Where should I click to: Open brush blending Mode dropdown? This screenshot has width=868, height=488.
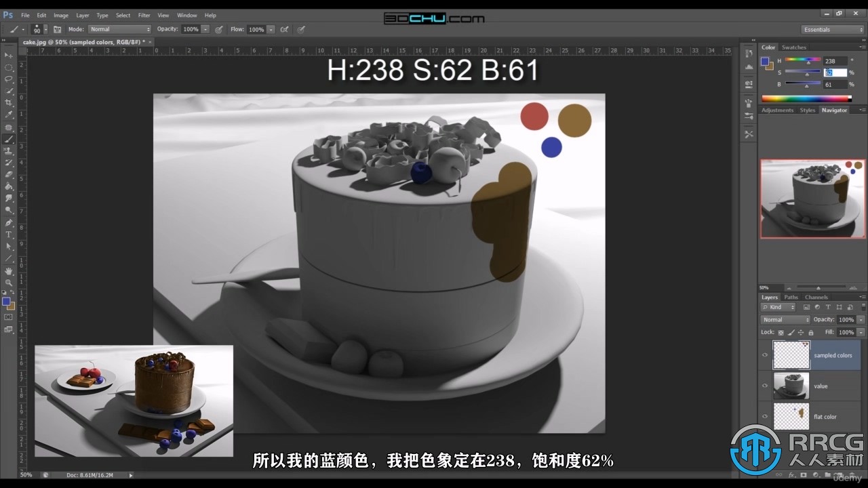pos(119,29)
